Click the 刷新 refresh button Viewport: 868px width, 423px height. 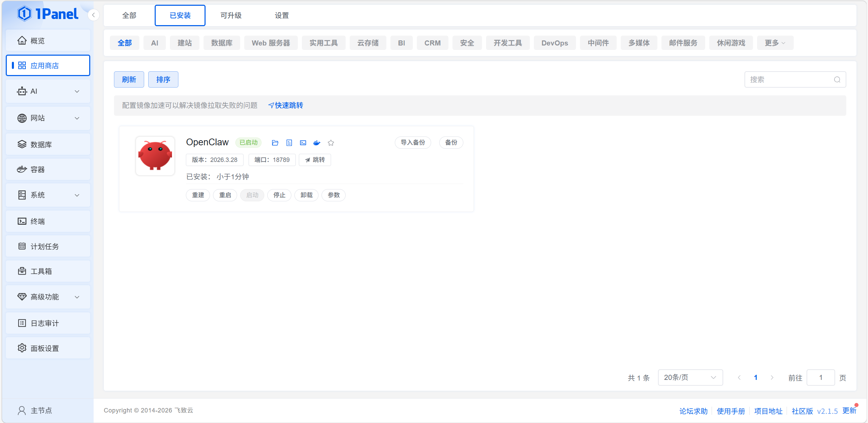pos(129,79)
